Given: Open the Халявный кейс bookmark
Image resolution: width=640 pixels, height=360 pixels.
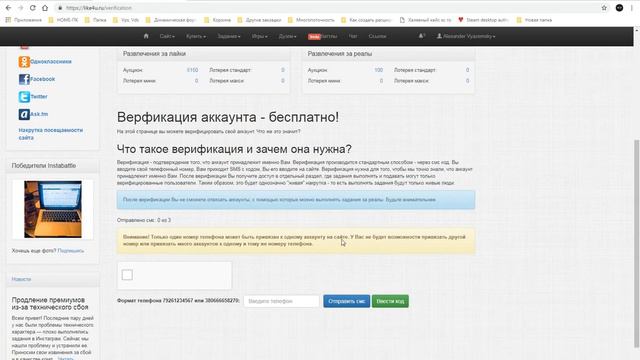Looking at the screenshot, I should [x=425, y=20].
